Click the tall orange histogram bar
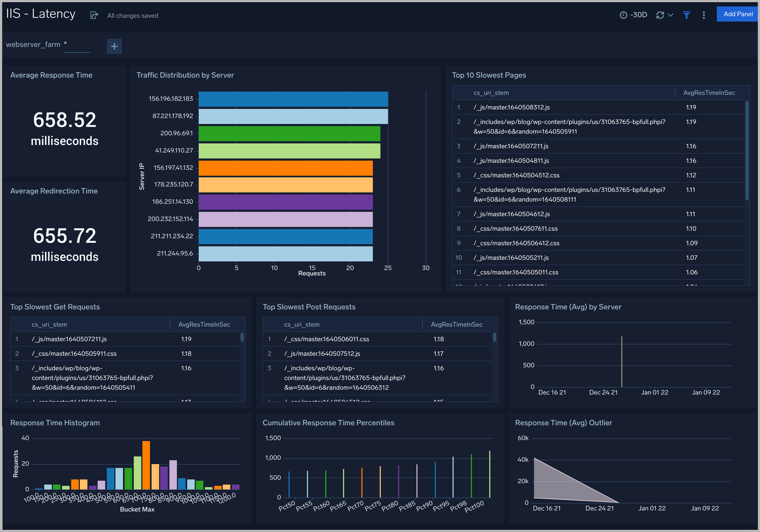This screenshot has width=760, height=532. coord(146,465)
